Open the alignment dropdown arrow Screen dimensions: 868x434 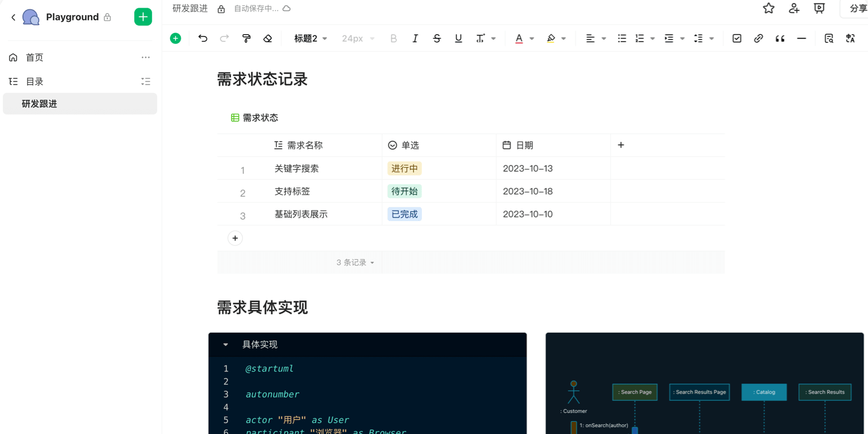tap(604, 39)
